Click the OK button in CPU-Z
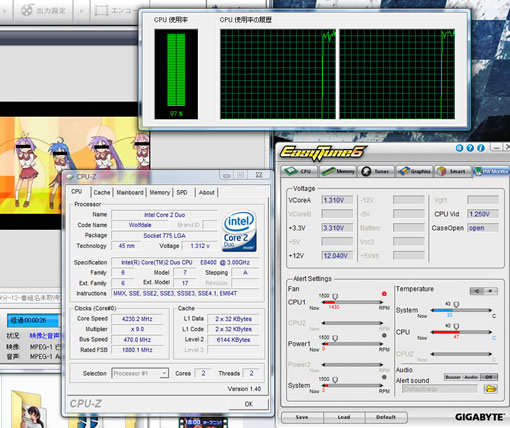The height and width of the screenshot is (428, 510). [x=249, y=404]
